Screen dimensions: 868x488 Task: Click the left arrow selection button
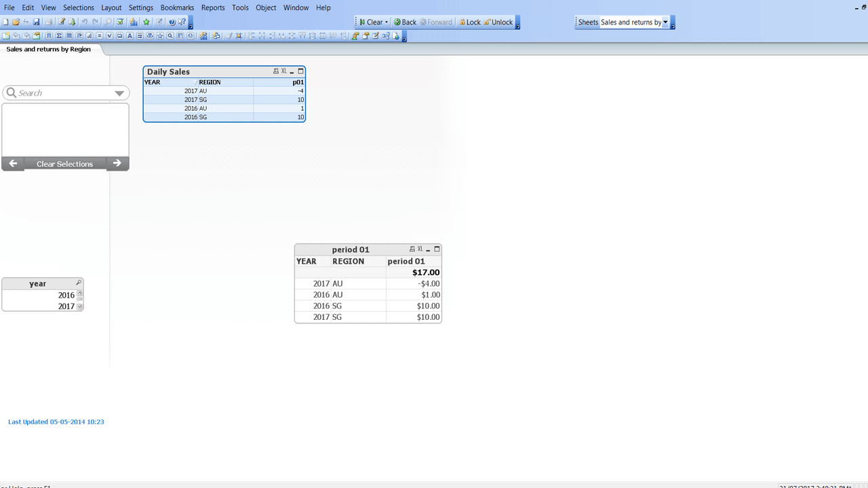point(13,164)
